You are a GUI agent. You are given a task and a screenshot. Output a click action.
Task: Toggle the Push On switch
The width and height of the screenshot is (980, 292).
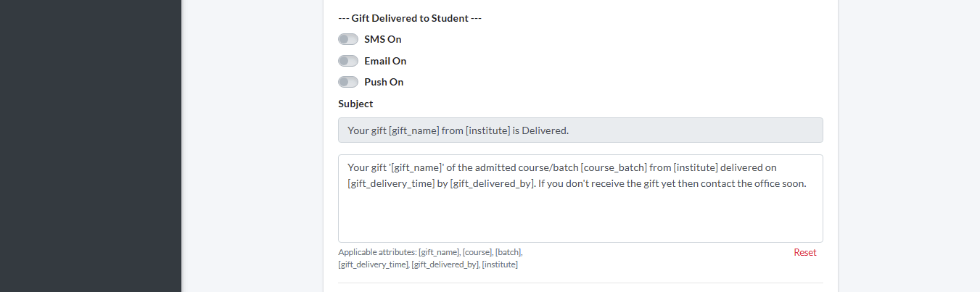point(348,82)
